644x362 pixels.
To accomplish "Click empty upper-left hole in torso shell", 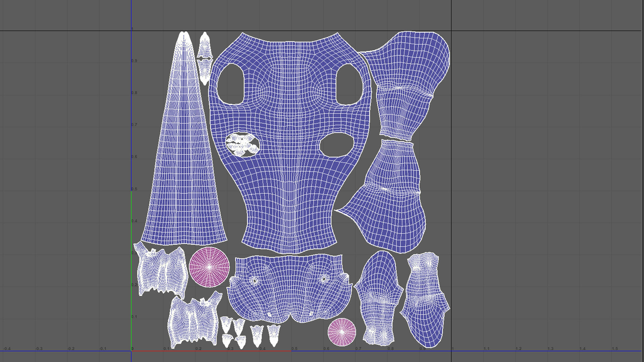I will [x=231, y=84].
